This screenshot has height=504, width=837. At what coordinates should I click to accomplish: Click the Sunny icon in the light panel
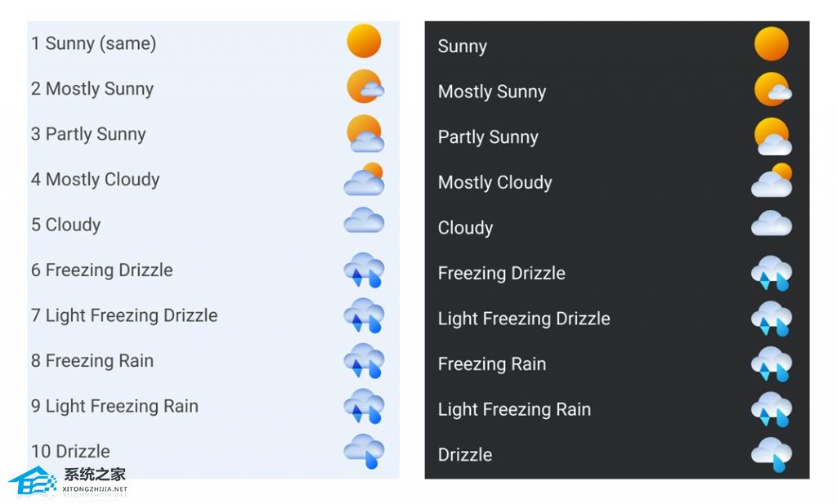(x=364, y=41)
